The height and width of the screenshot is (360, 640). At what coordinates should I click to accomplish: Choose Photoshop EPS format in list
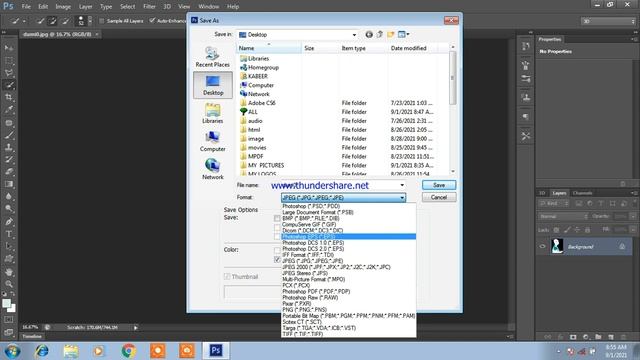(349, 237)
